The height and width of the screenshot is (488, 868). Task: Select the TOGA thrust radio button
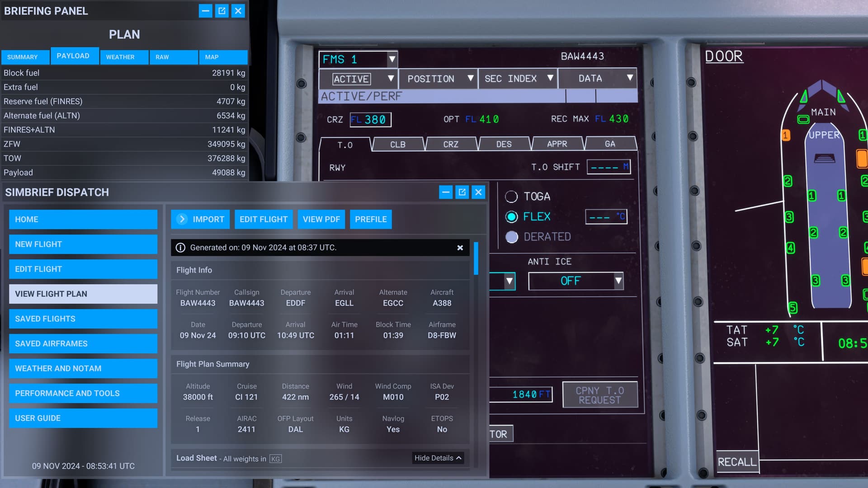click(x=511, y=197)
